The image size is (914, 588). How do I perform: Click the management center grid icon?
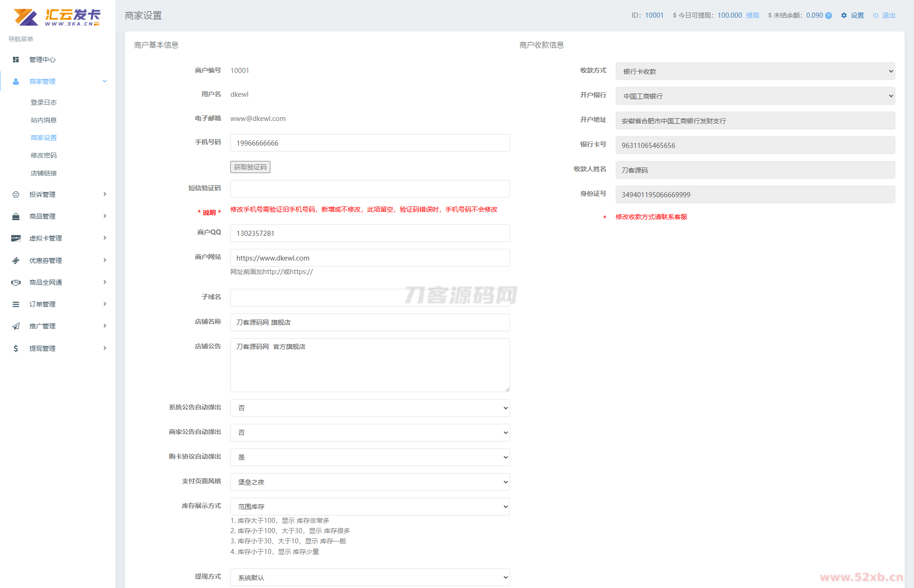16,60
